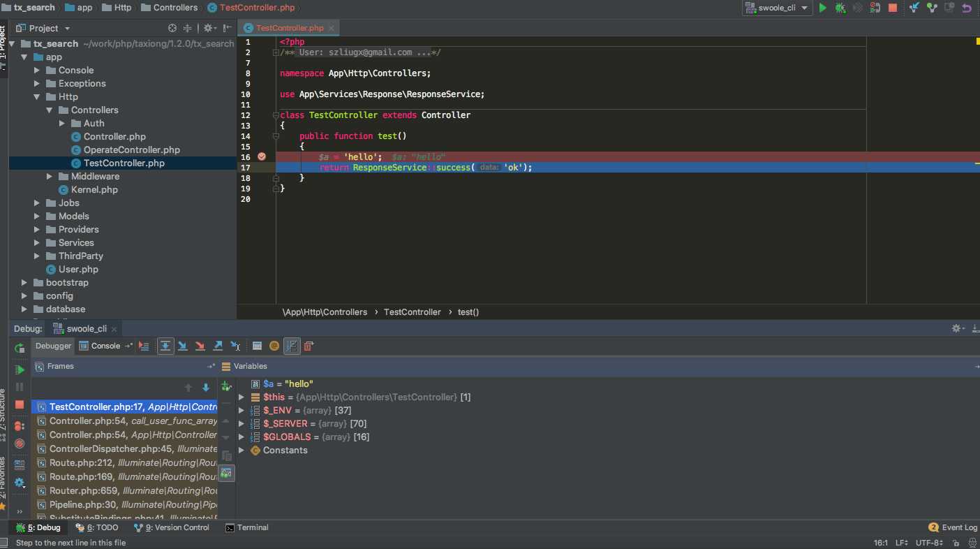Click the test() breadcrumb below the editor

click(x=468, y=312)
